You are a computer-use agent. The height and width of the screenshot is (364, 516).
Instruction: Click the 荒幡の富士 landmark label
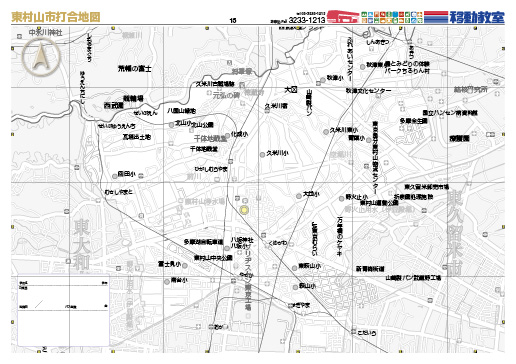pyautogui.click(x=135, y=69)
